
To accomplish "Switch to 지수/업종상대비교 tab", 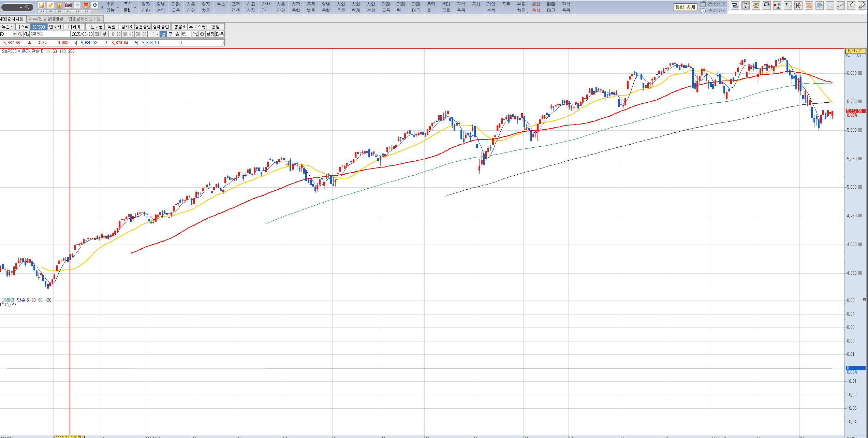I will click(46, 19).
